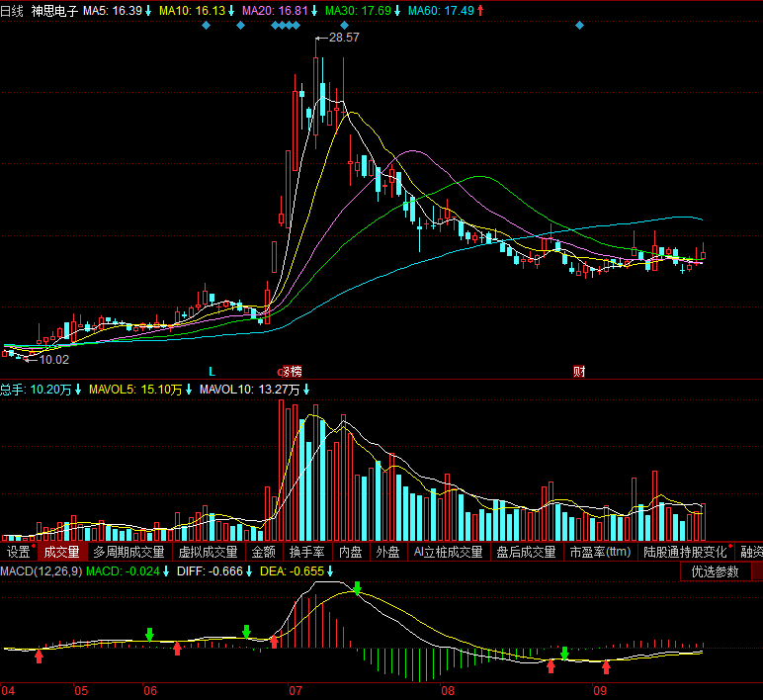Click the 神思电子 stock name

click(x=54, y=10)
